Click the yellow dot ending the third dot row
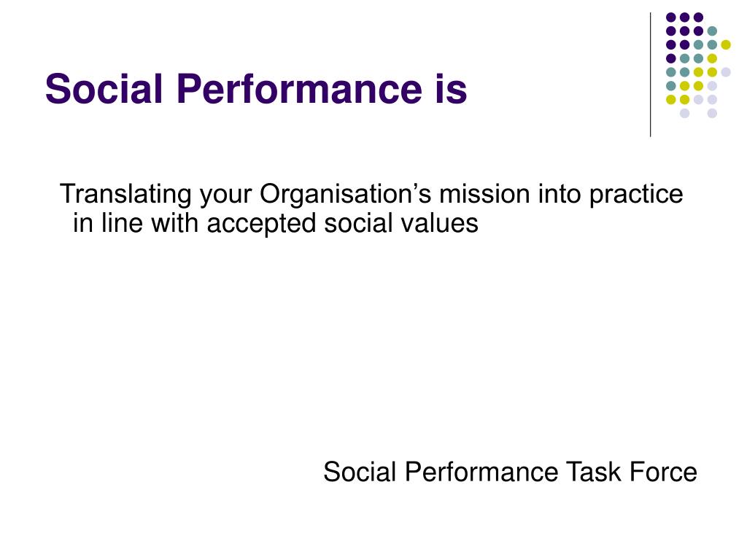Viewport: 747px width, 560px height. click(726, 44)
